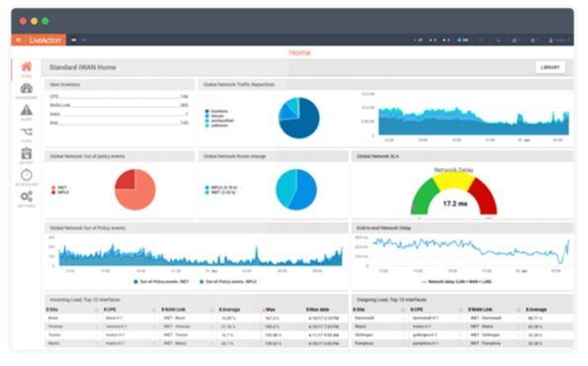Image resolution: width=588 pixels, height=366 pixels.
Task: Open the Report clipboard sidebar icon
Action: (x=27, y=153)
